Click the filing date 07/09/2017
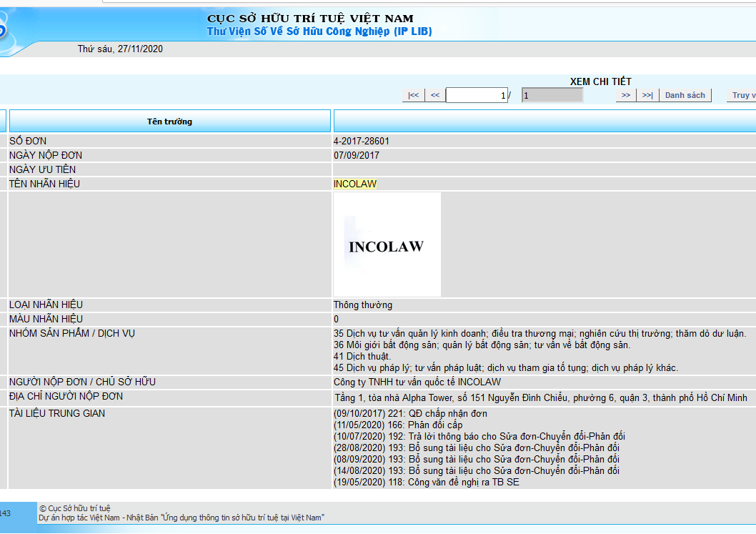 357,155
